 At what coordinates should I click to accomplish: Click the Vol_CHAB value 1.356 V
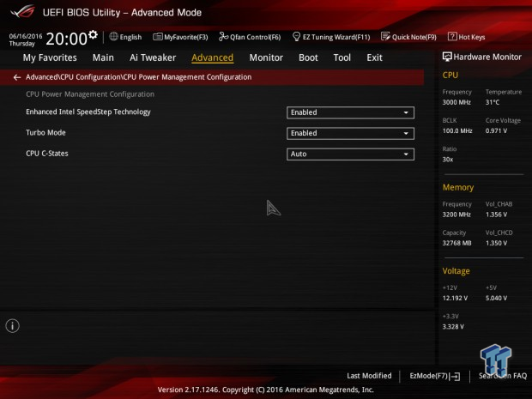pos(496,215)
